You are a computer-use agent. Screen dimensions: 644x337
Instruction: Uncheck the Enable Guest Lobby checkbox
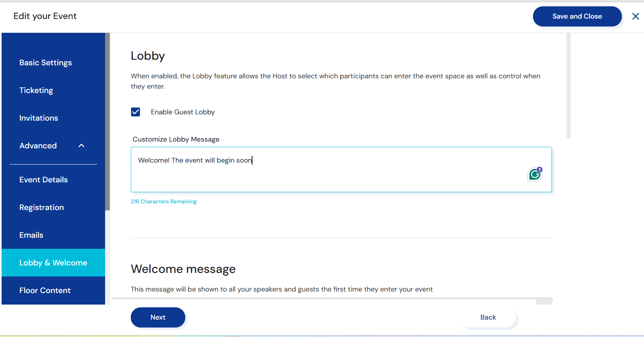136,112
